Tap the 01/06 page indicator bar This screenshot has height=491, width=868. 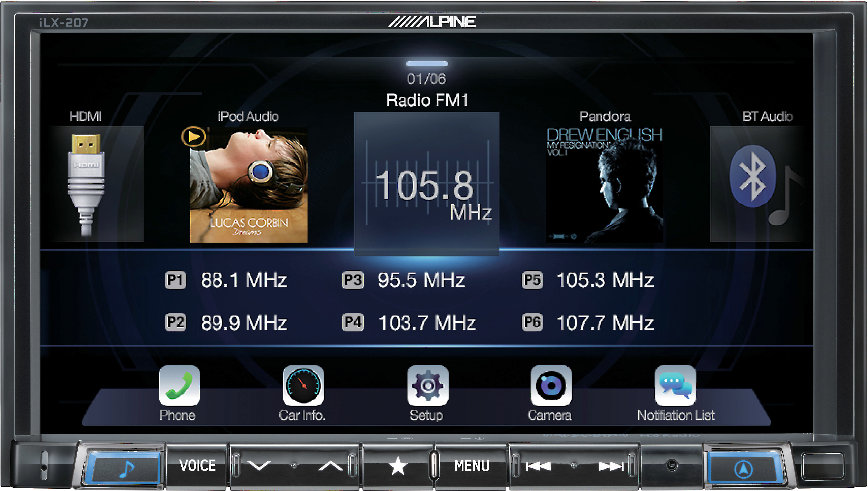427,64
